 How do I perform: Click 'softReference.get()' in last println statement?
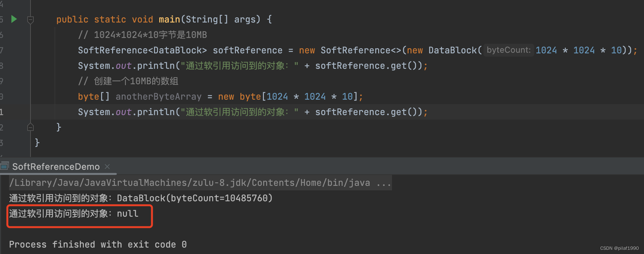[366, 112]
